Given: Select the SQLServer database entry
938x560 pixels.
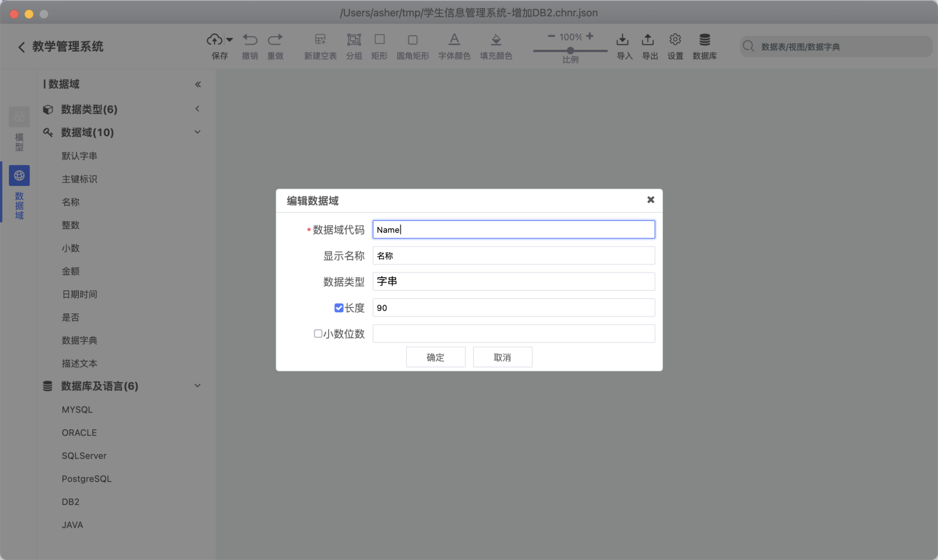Looking at the screenshot, I should [84, 456].
